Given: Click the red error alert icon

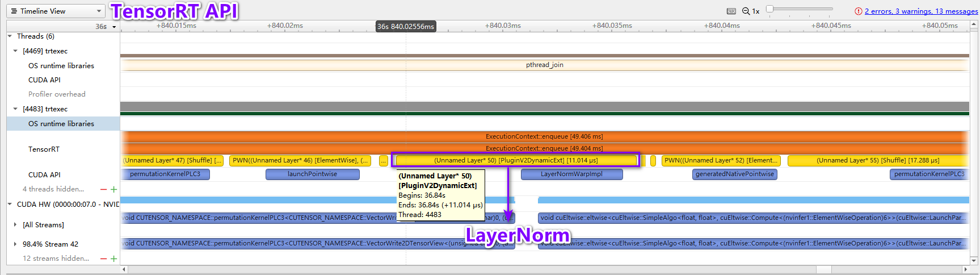Looking at the screenshot, I should click(x=859, y=11).
